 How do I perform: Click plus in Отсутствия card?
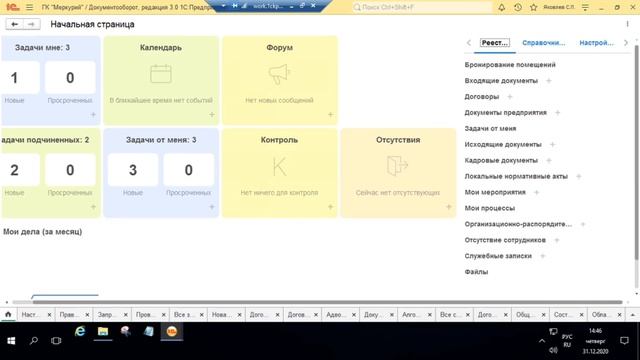[x=449, y=207]
